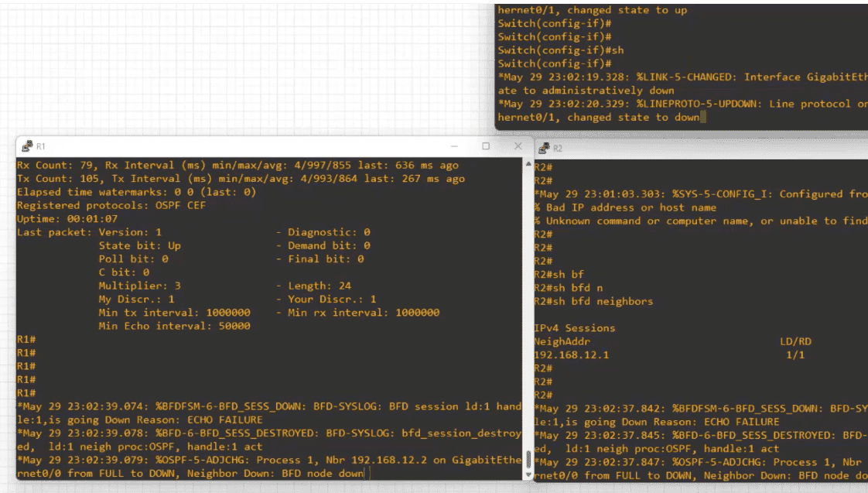The image size is (868, 493).
Task: Click the R1 scrollbar down arrow
Action: [529, 474]
